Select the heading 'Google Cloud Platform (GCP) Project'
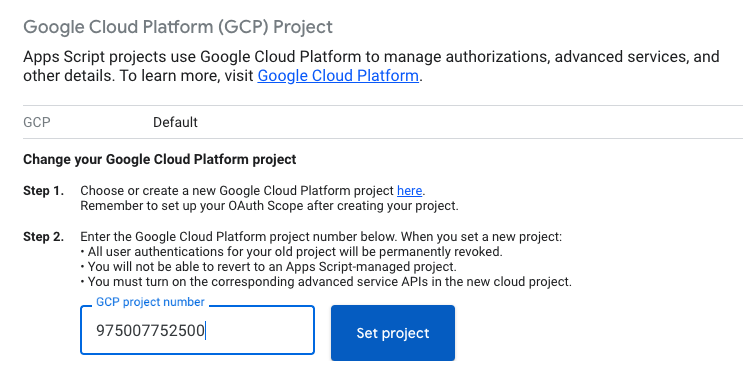This screenshot has height=372, width=748. [x=178, y=27]
